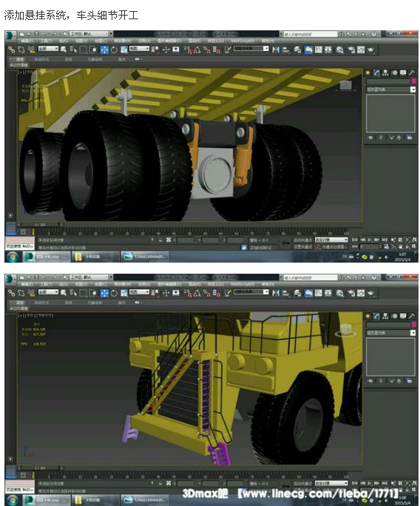Image resolution: width=420 pixels, height=506 pixels.
Task: Open Display panel tab in lower screenshot
Action: tap(403, 317)
